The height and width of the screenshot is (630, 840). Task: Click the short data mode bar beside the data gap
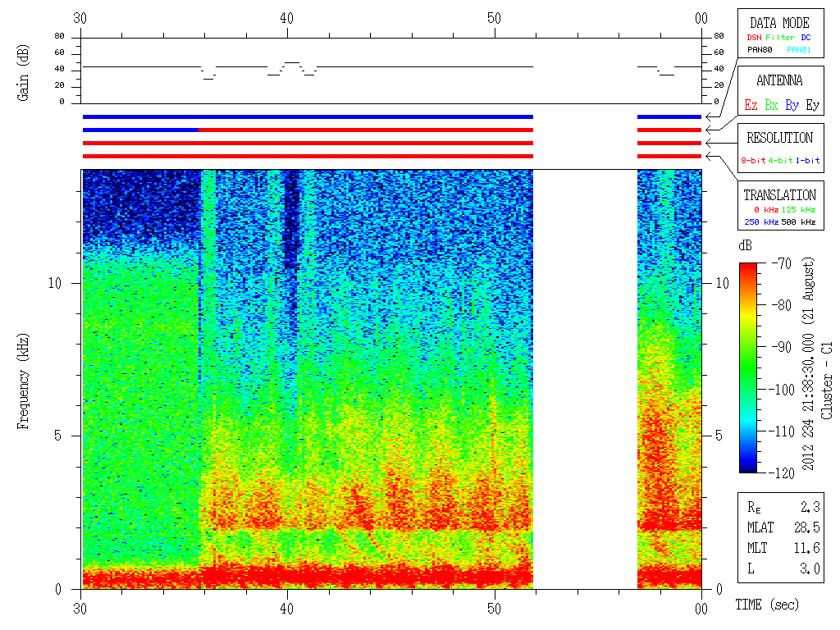point(669,116)
